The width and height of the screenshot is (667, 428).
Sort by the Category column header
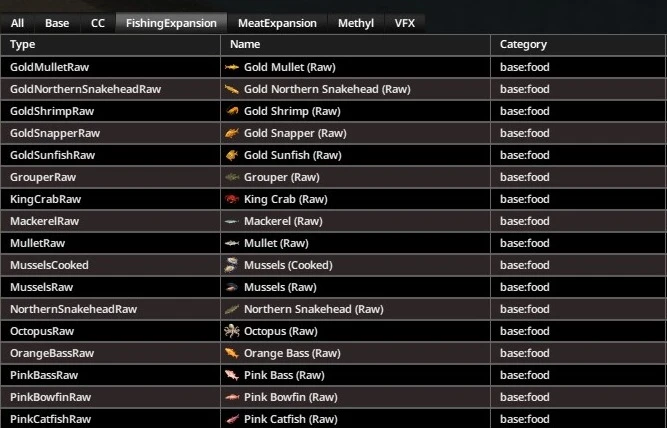pos(523,45)
